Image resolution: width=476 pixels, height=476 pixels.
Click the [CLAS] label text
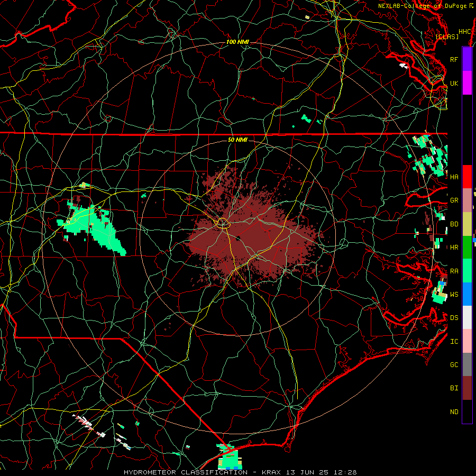tap(447, 36)
